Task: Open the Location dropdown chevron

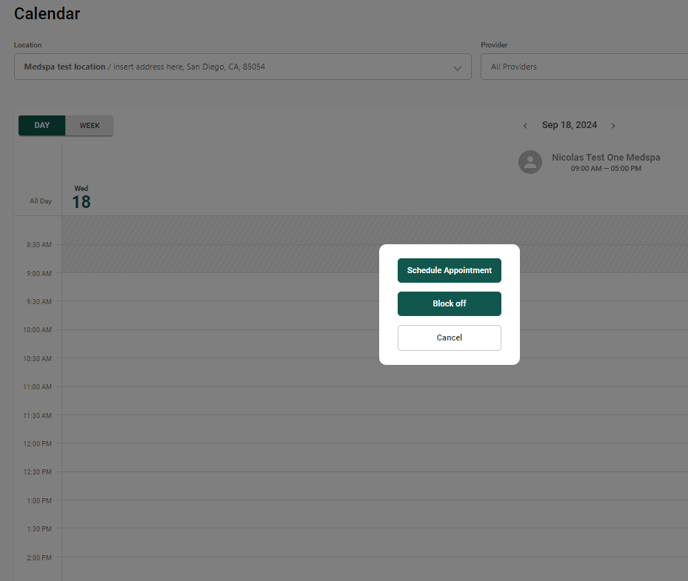Action: pyautogui.click(x=457, y=68)
